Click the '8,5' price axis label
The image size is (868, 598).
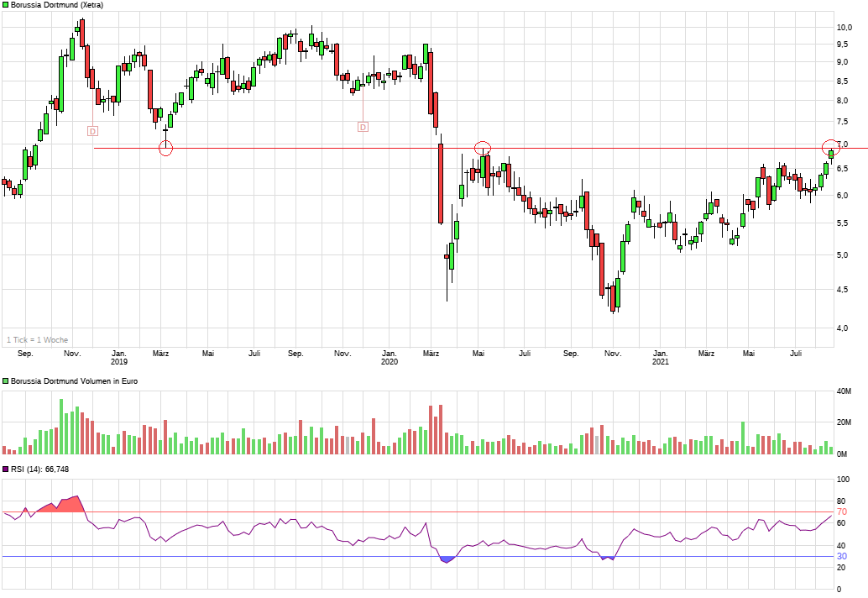[842, 81]
